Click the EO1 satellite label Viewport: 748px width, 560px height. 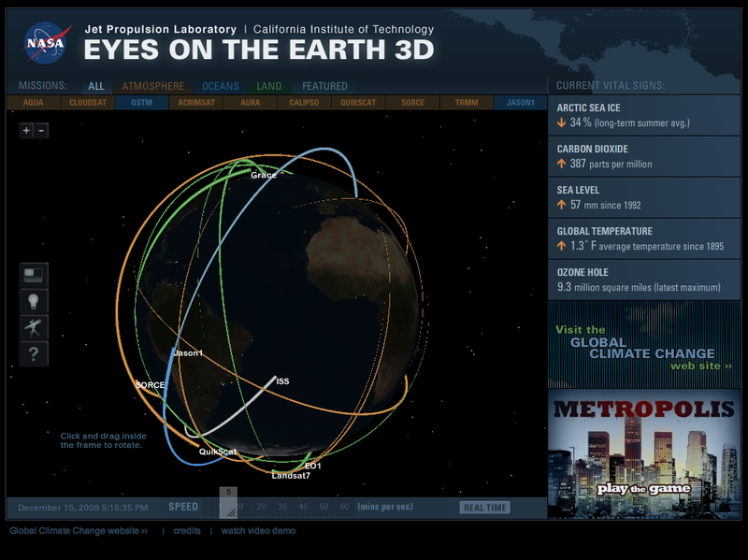click(313, 466)
